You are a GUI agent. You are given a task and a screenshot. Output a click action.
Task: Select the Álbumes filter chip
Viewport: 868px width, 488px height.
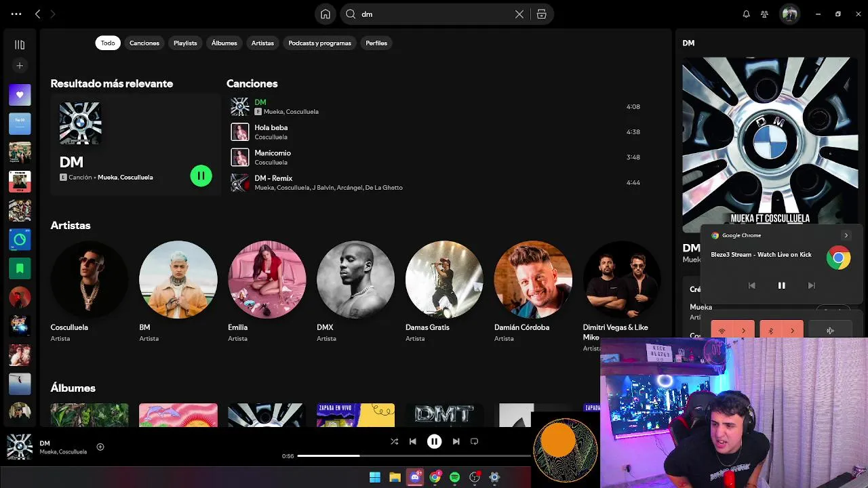click(224, 43)
